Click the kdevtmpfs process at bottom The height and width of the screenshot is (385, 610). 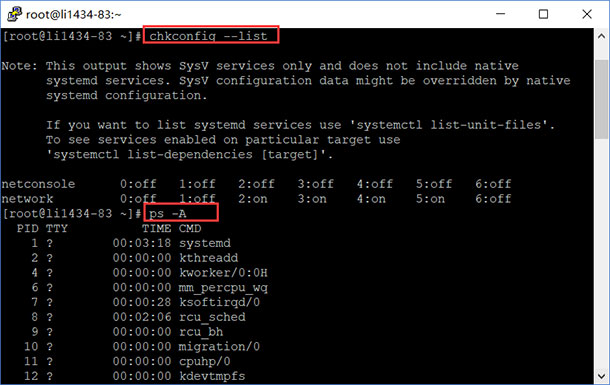[x=212, y=376]
